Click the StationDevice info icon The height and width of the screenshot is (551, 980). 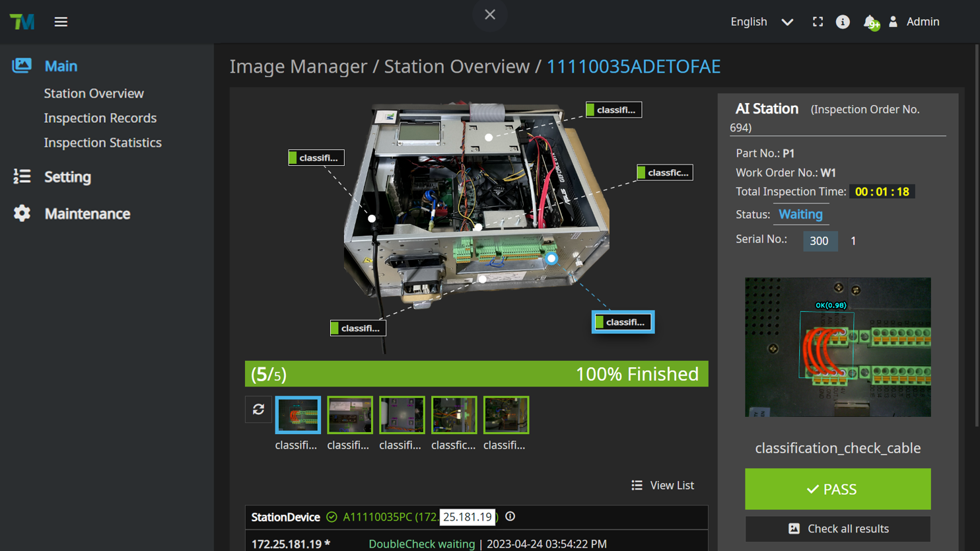coord(510,517)
